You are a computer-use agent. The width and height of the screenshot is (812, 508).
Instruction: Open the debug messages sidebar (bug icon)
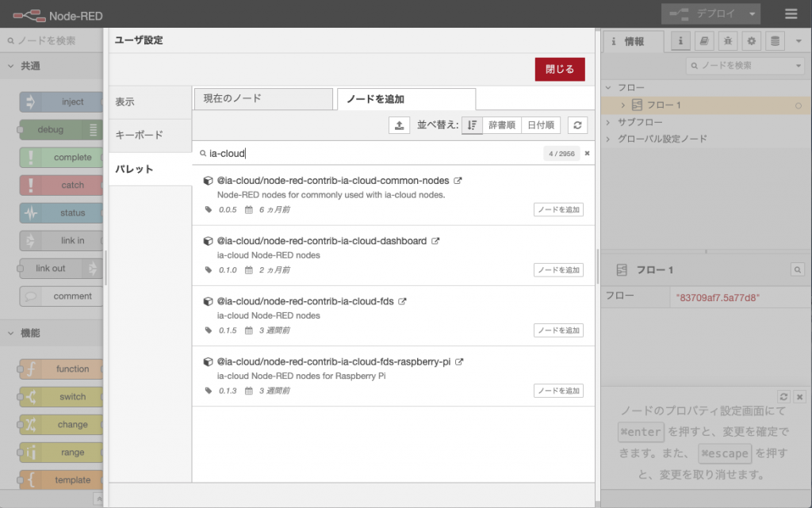(x=726, y=41)
